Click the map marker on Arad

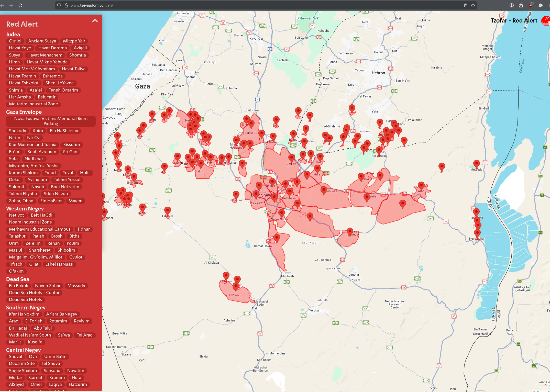[x=421, y=185]
